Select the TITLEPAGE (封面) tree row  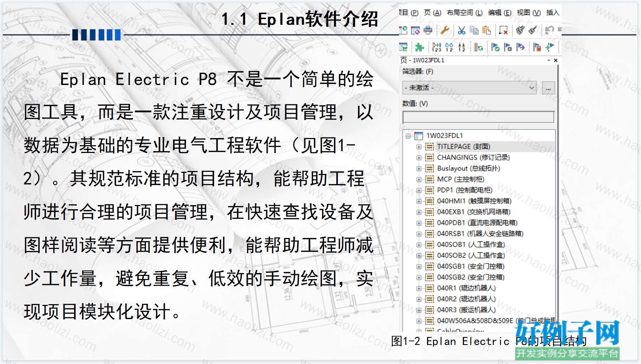(464, 147)
